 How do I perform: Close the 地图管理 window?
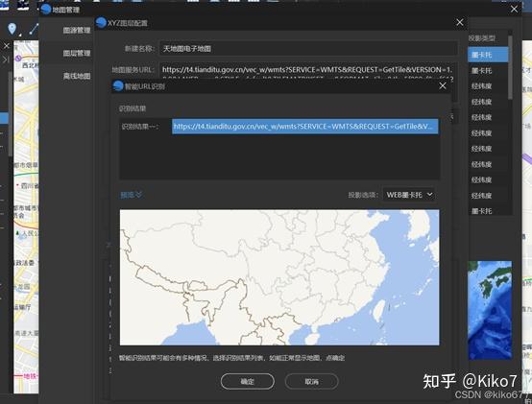click(x=514, y=10)
